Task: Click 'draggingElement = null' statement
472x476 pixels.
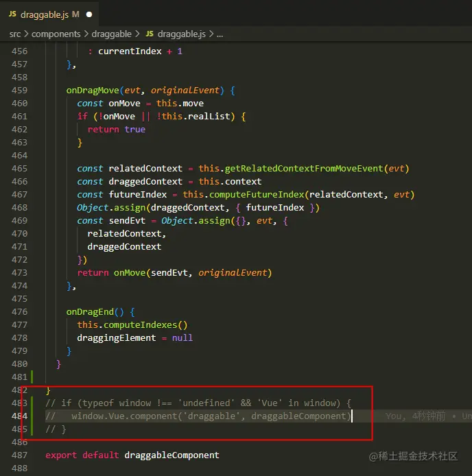Action: (134, 338)
